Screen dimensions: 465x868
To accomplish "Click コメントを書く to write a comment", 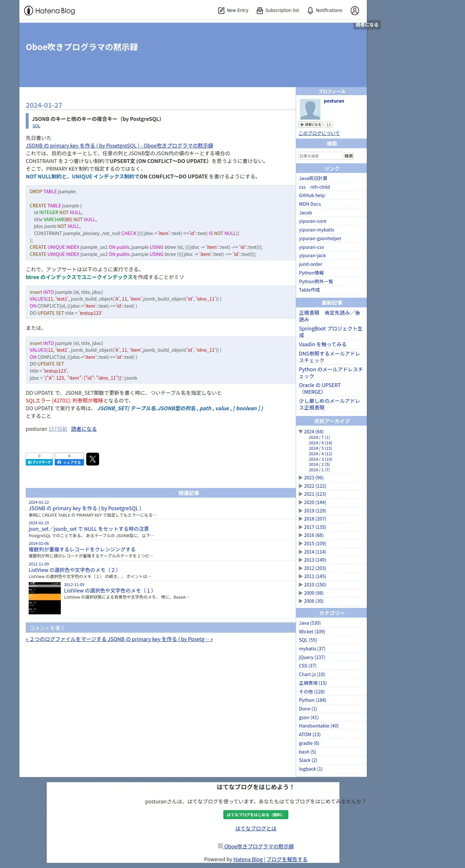I will click(x=47, y=628).
